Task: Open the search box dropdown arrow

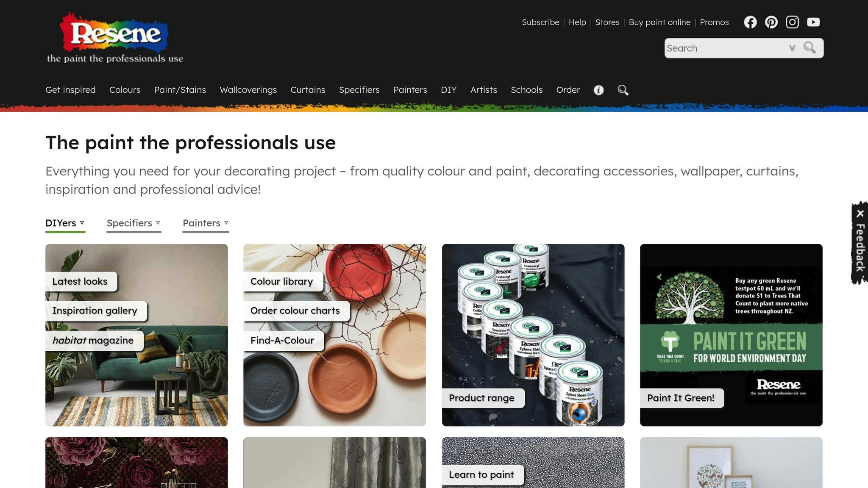Action: [x=792, y=48]
